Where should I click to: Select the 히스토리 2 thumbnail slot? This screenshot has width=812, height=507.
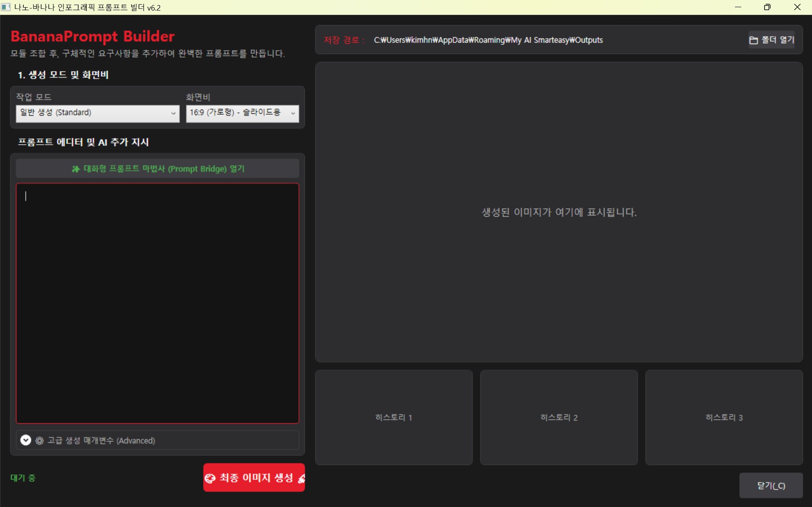tap(559, 417)
